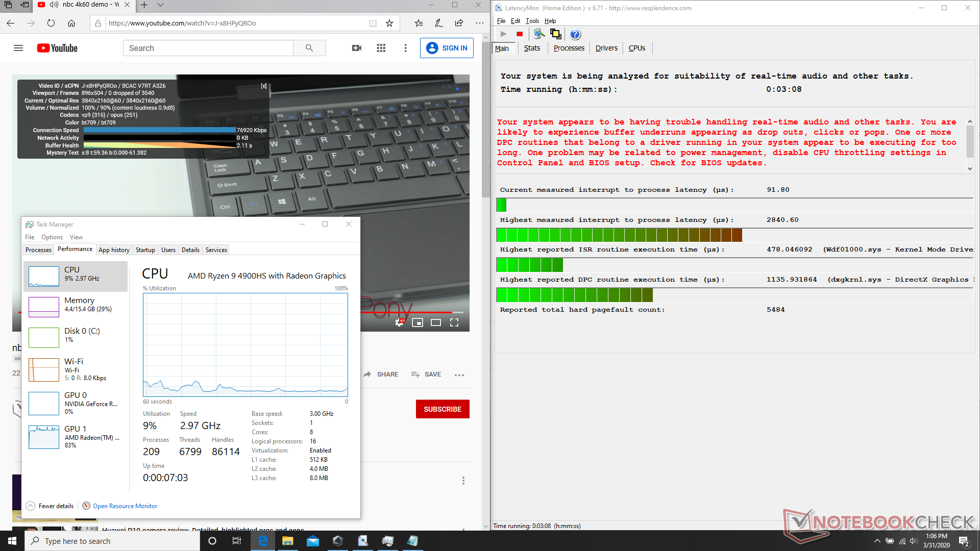The width and height of the screenshot is (980, 551).
Task: Open video player settings gear with 4K badge
Action: pyautogui.click(x=400, y=322)
